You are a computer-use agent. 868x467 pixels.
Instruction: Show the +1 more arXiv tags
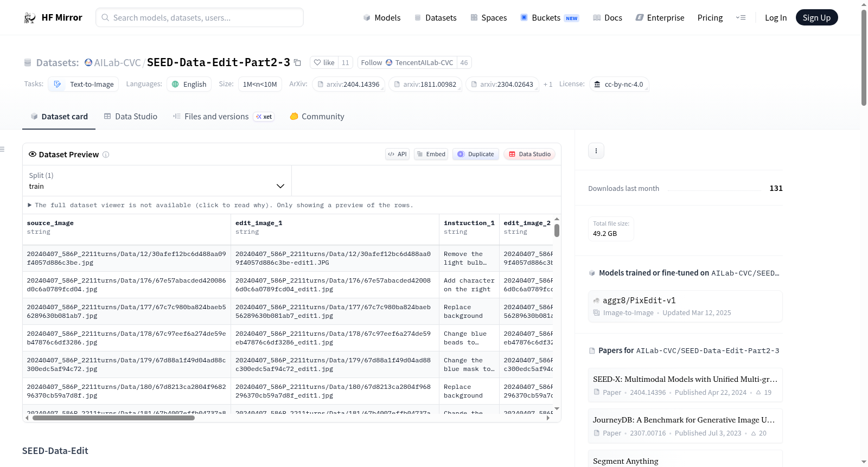[548, 84]
